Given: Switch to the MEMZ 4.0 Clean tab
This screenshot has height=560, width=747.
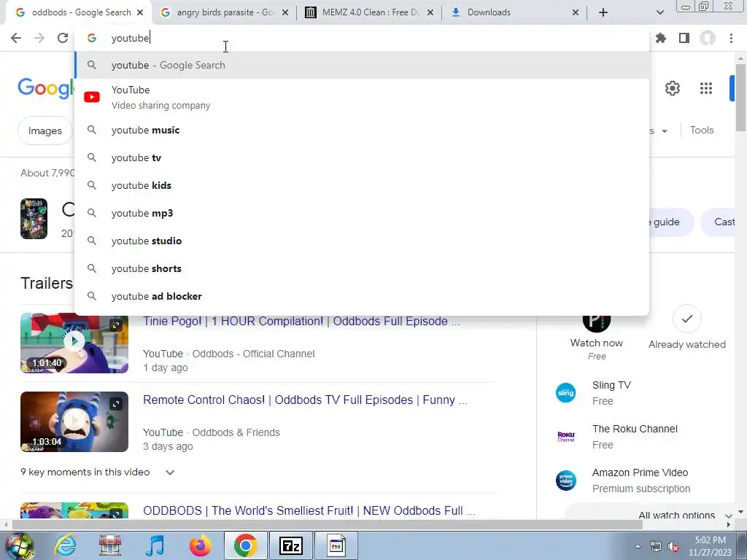Looking at the screenshot, I should click(370, 12).
